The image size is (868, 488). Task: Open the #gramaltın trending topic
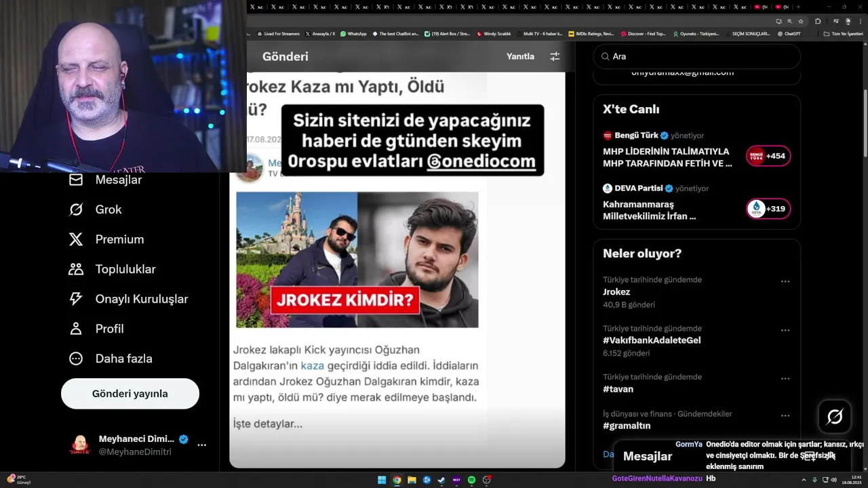tap(627, 426)
